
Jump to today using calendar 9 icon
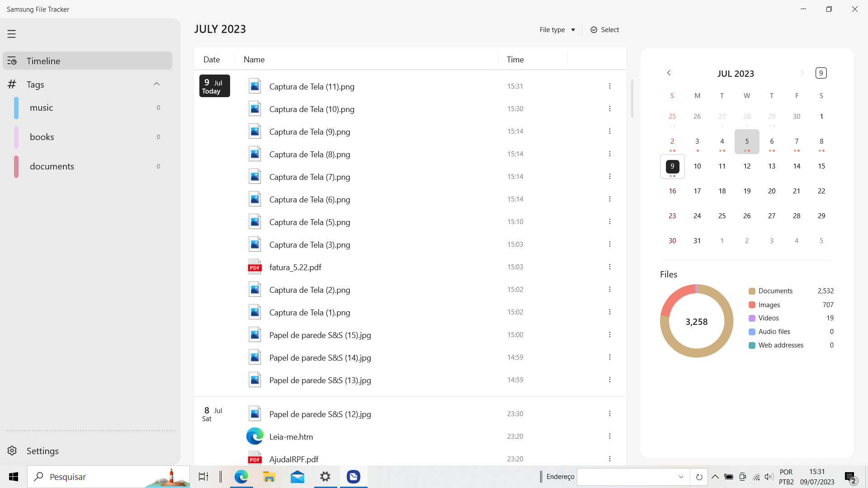click(821, 73)
